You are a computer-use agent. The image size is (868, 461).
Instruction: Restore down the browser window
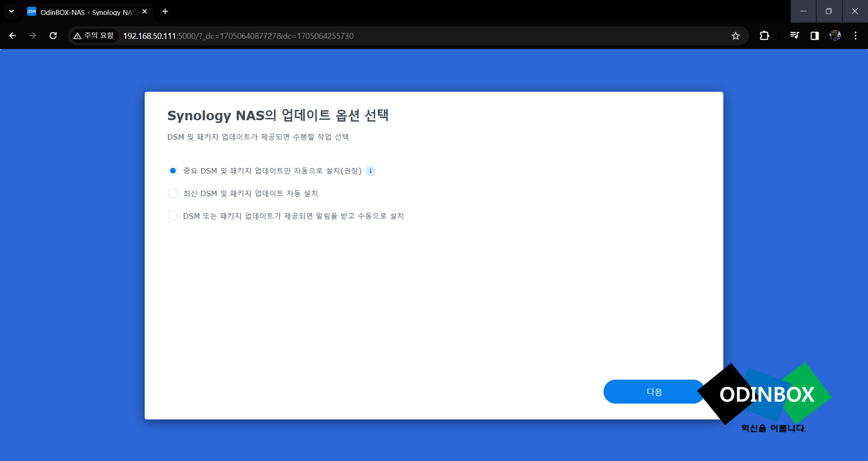[x=829, y=11]
